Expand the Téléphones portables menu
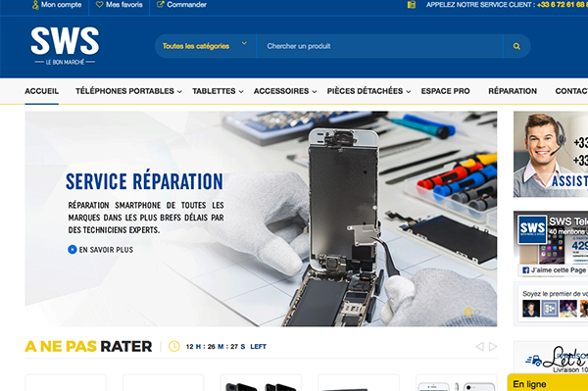588x391 pixels. (128, 91)
